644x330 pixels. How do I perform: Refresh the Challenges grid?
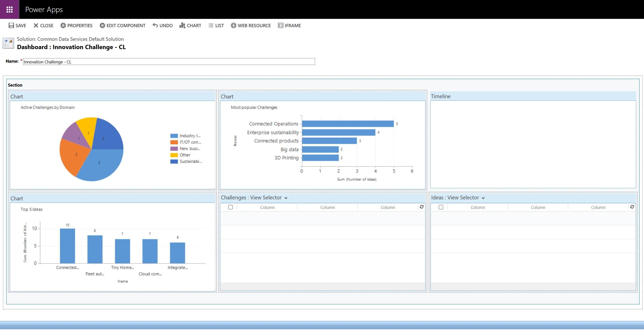pos(422,207)
